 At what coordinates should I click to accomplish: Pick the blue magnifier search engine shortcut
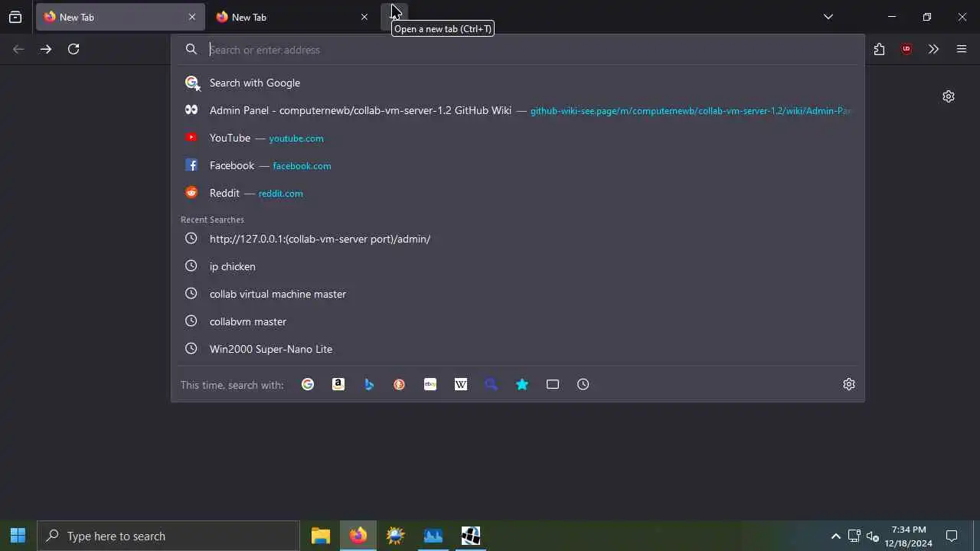(x=492, y=384)
